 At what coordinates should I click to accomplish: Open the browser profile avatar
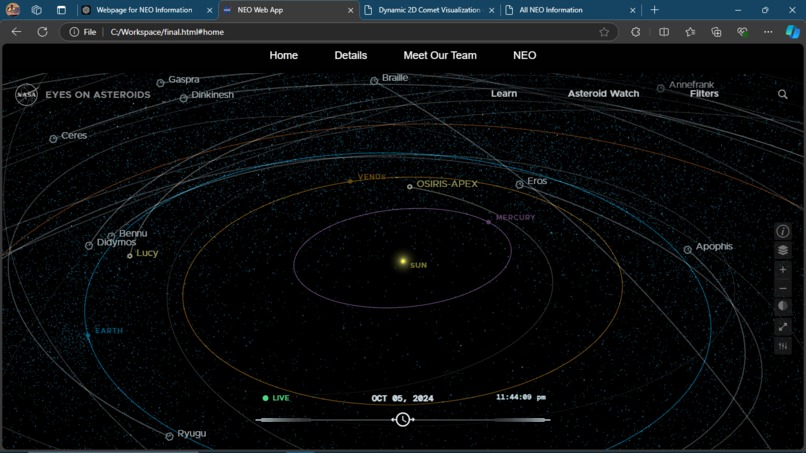click(13, 10)
